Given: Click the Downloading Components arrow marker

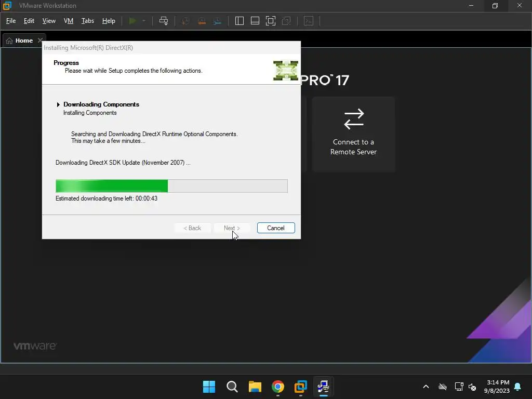Looking at the screenshot, I should tap(58, 104).
